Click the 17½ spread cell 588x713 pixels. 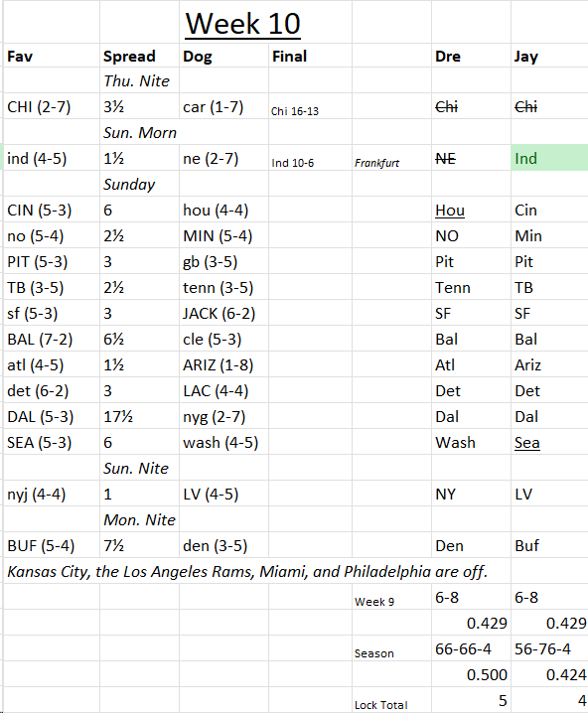pos(140,416)
